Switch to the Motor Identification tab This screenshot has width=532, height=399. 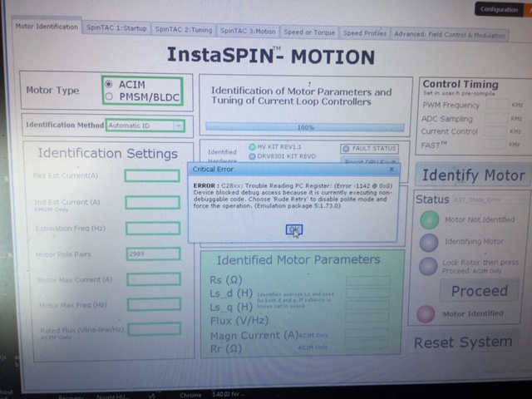point(47,26)
